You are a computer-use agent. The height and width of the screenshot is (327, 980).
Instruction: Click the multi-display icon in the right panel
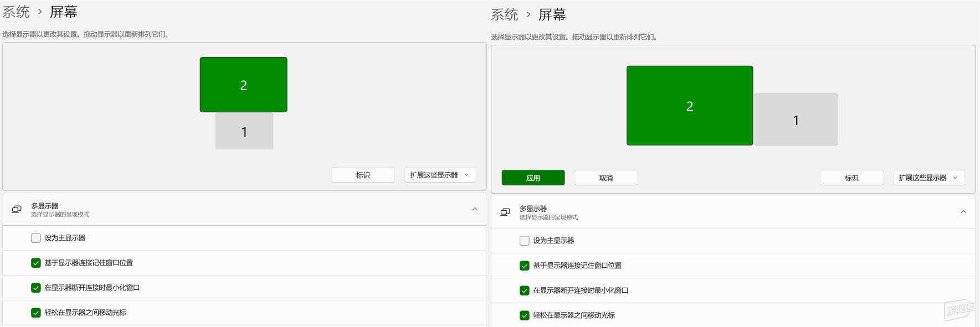tap(505, 212)
